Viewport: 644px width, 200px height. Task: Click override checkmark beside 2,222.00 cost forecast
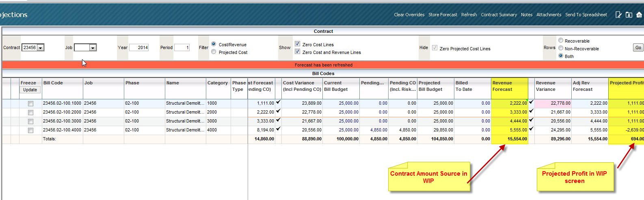[x=278, y=111]
